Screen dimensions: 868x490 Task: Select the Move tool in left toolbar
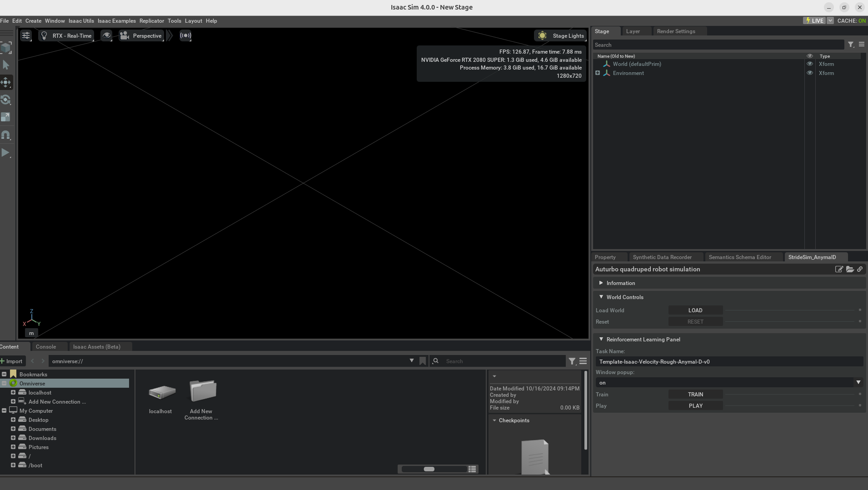click(6, 82)
